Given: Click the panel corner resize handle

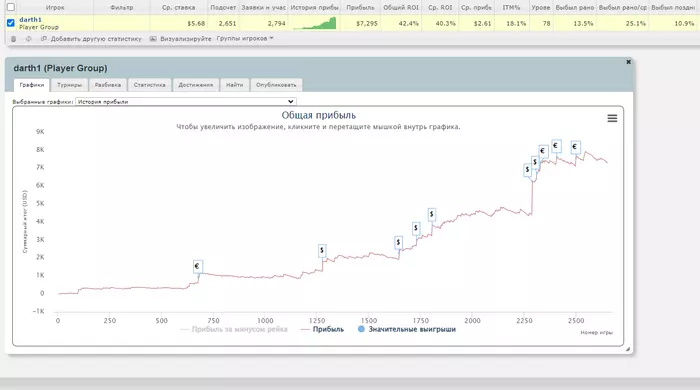Looking at the screenshot, I should coord(628,349).
